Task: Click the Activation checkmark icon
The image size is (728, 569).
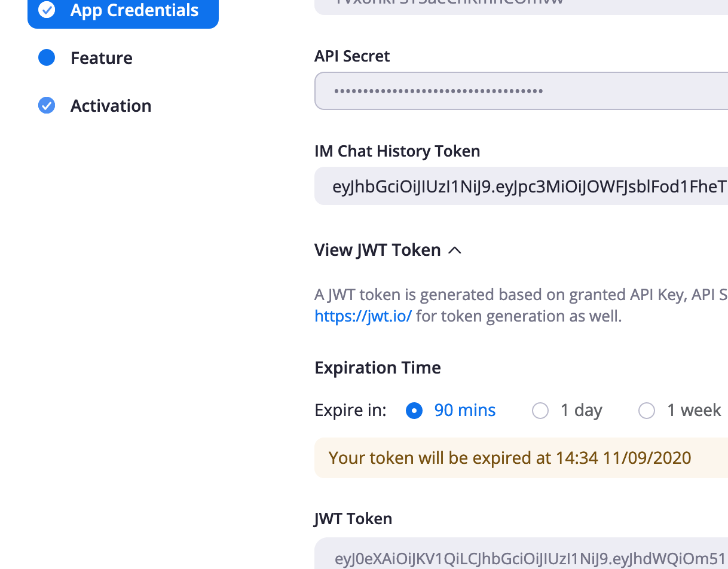Action: (47, 106)
